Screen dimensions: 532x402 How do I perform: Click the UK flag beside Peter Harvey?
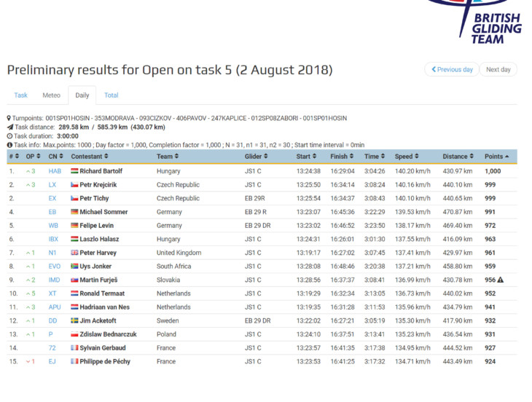[74, 253]
